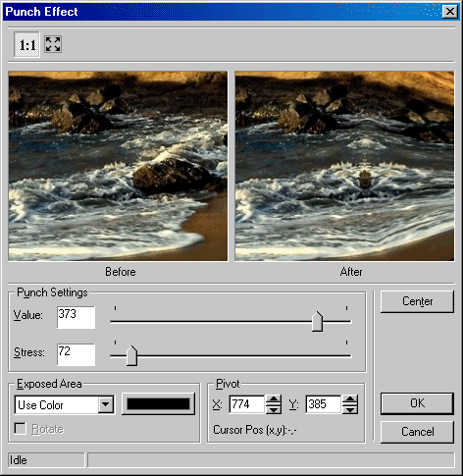The height and width of the screenshot is (476, 463).
Task: Click the black exposed area color swatch
Action: pyautogui.click(x=158, y=404)
